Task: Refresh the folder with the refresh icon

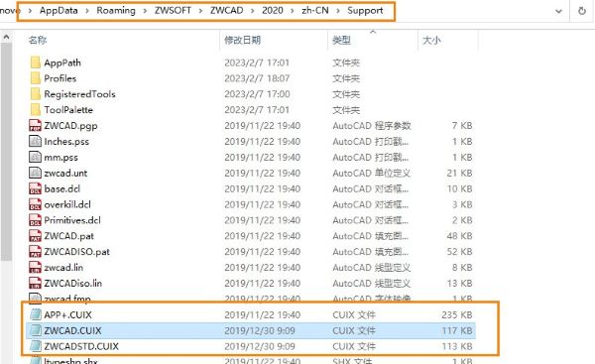Action: 582,11
